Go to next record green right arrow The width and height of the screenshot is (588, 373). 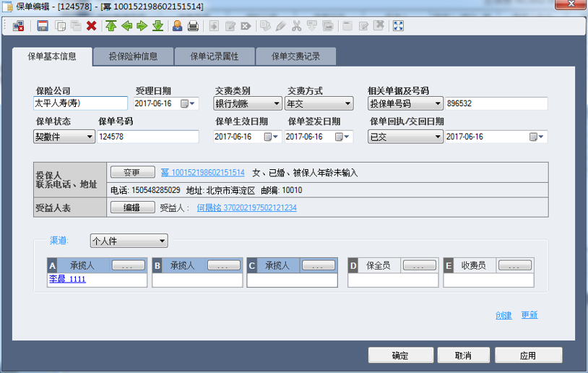pyautogui.click(x=142, y=26)
